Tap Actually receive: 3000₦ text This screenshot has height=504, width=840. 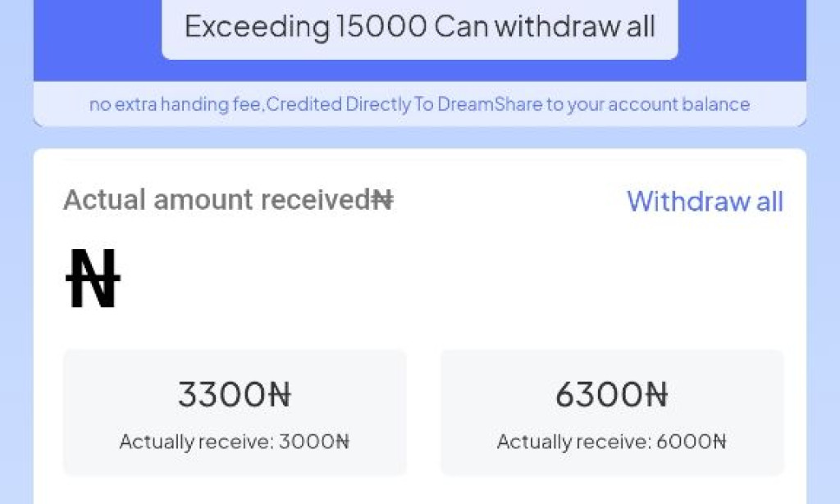tap(235, 442)
